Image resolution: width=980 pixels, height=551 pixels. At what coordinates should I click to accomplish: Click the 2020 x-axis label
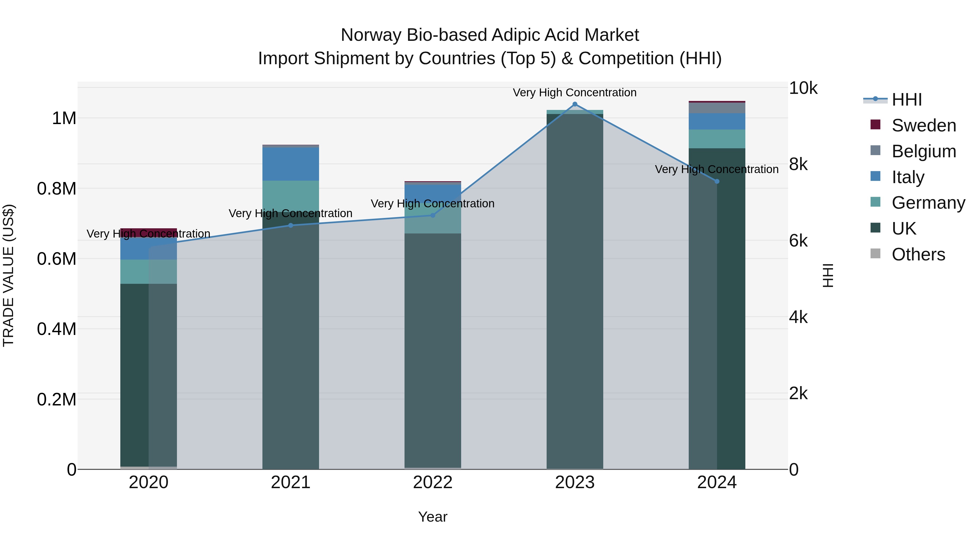tap(149, 482)
